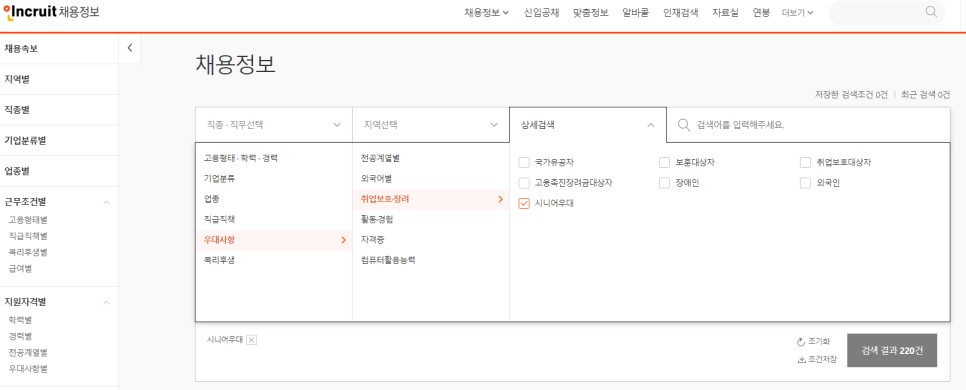
Task: Go to 인재검색 in top navigation
Action: (x=681, y=12)
